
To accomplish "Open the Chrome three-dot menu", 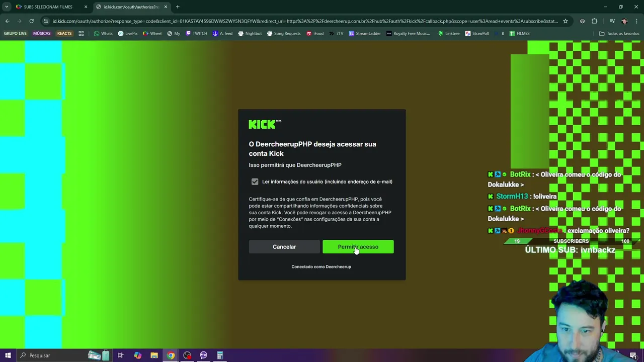I will point(637,21).
